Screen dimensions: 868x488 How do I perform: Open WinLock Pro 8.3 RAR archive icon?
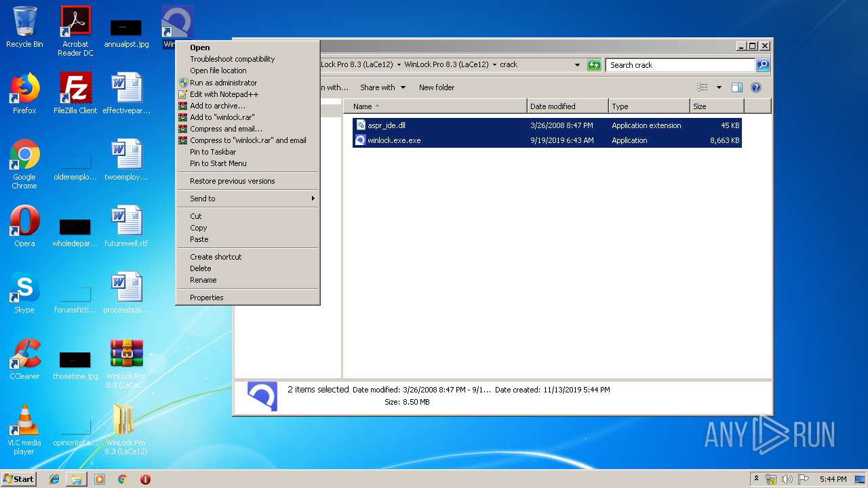(x=126, y=363)
